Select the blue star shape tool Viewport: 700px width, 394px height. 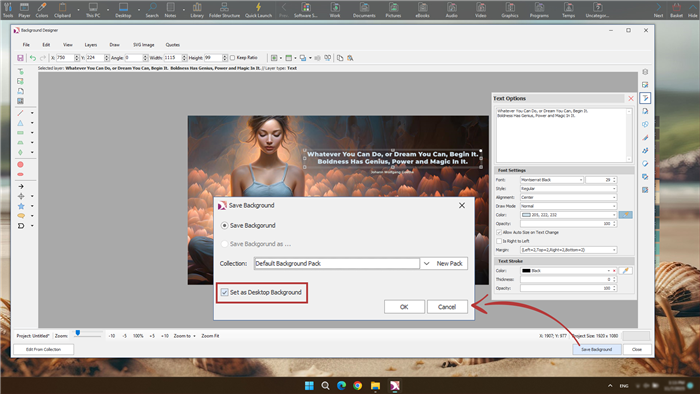pyautogui.click(x=21, y=206)
